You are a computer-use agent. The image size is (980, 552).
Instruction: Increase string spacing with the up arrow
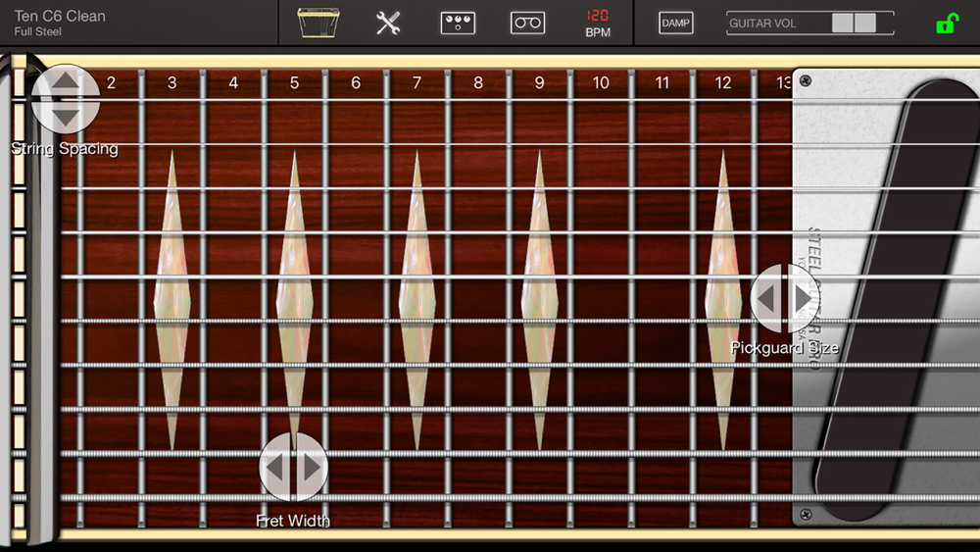66,81
